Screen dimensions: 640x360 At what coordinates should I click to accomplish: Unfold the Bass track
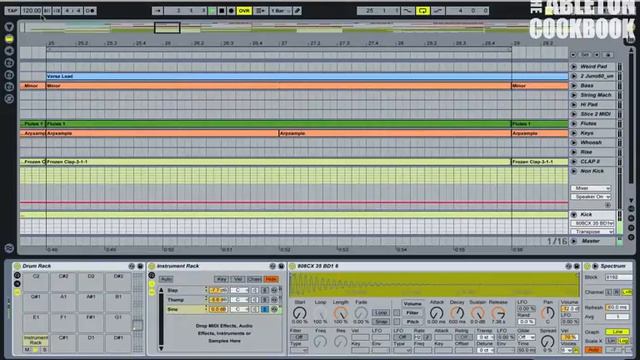[x=573, y=86]
